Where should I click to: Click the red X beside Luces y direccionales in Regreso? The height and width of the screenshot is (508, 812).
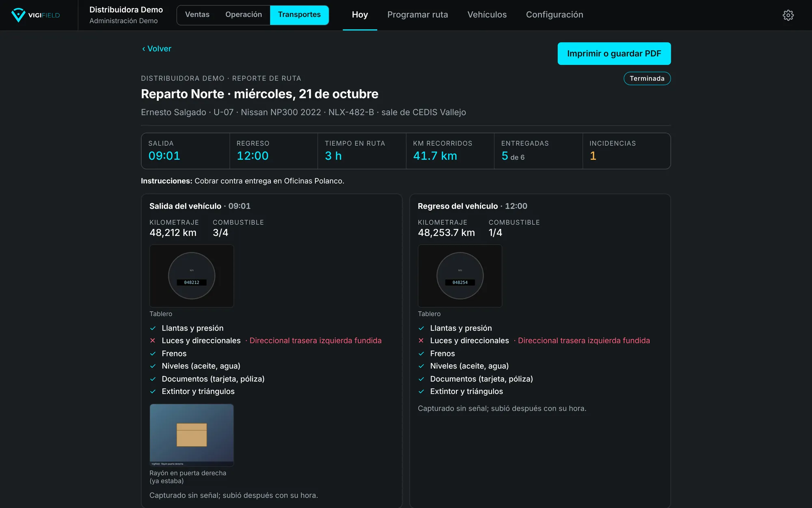(421, 341)
